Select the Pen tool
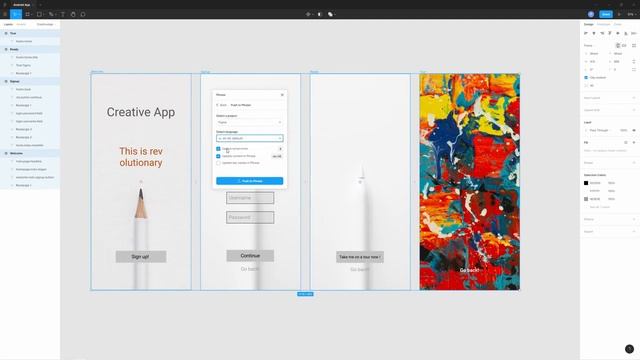640x360 pixels. (51, 14)
